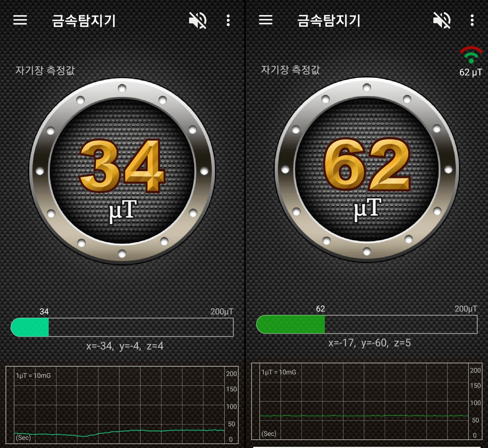The width and height of the screenshot is (488, 448).
Task: Tap the 1µT = 10mG label on the graph
Action: coord(33,375)
